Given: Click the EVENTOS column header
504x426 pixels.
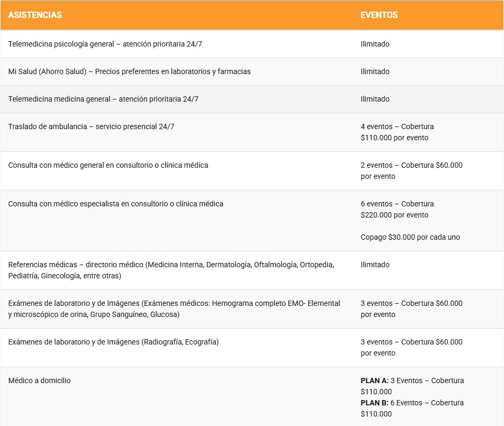Looking at the screenshot, I should 379,15.
